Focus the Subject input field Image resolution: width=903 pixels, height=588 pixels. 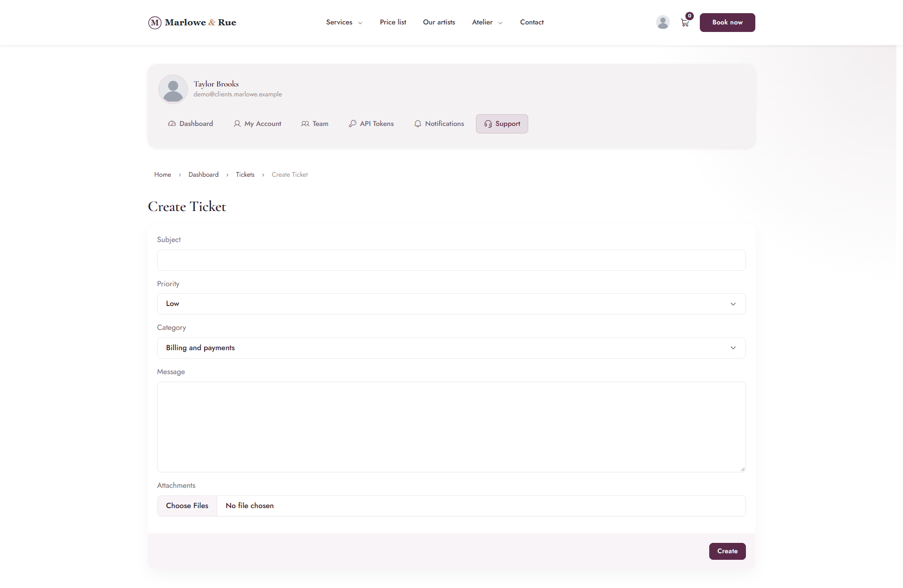pyautogui.click(x=451, y=260)
